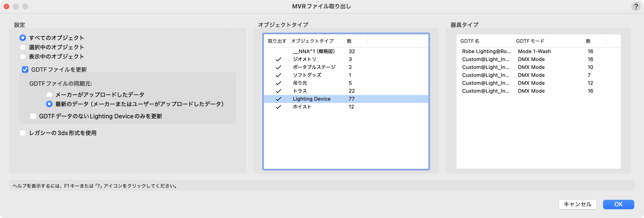644x218 pixels.
Task: Toggle export checkmark for ソフトグッズ row
Action: tap(278, 75)
